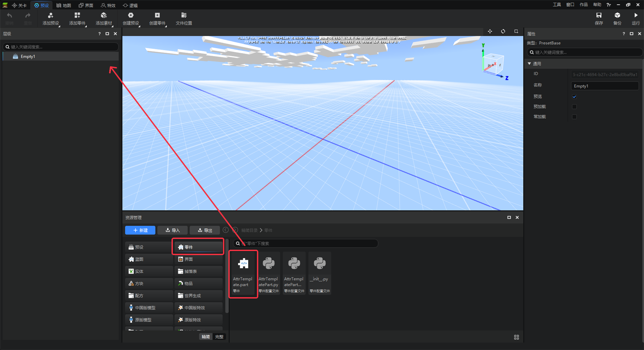Click the 导出 button

click(x=205, y=230)
